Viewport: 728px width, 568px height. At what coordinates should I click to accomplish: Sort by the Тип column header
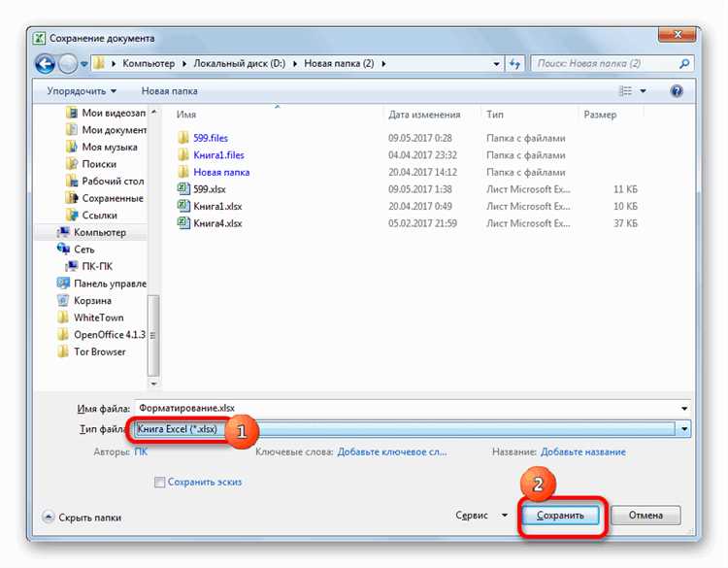pos(495,115)
